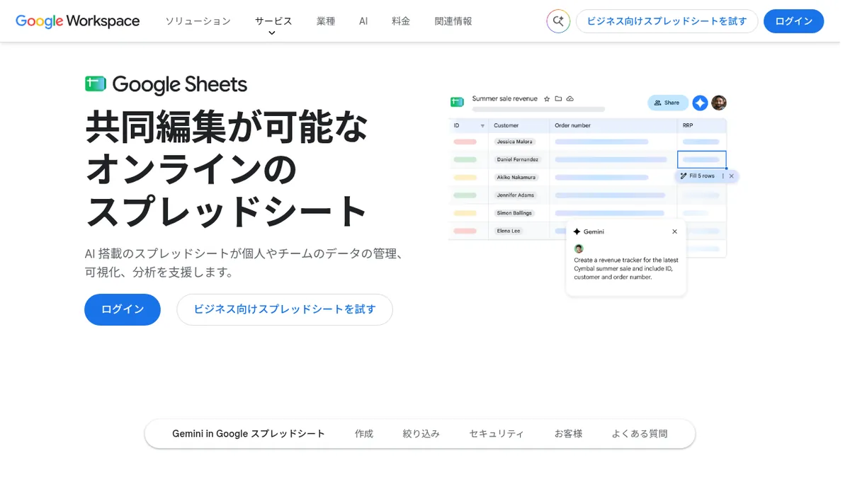Click header ビジネス向けスプレッドシートを試す button
Screen dimensions: 850x504
667,21
